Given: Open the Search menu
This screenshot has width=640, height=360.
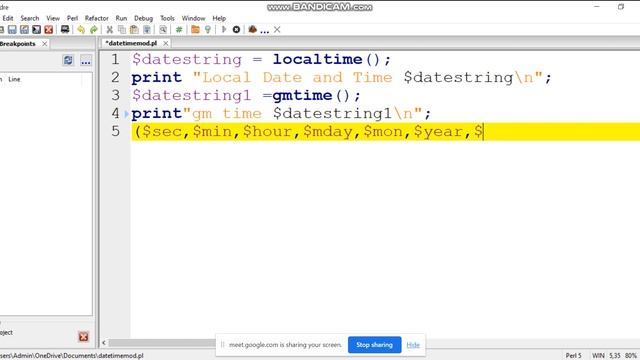Looking at the screenshot, I should pos(30,18).
